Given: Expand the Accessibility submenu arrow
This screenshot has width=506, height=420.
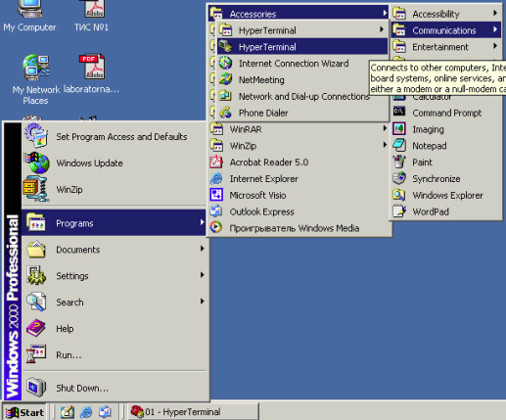Looking at the screenshot, I should [495, 13].
